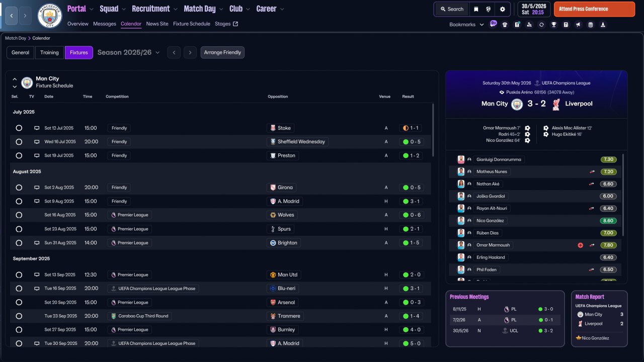Image resolution: width=644 pixels, height=362 pixels.
Task: Click TV icon for the Stoke friendly
Action: click(37, 128)
